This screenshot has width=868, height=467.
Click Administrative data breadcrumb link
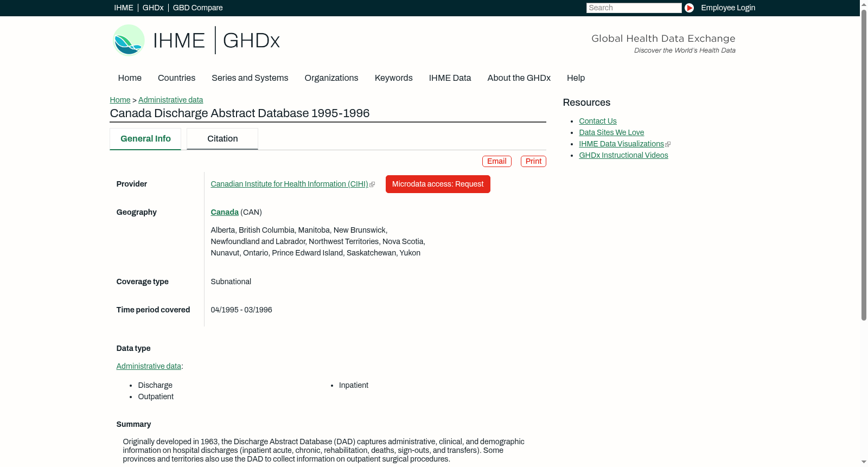tap(171, 100)
